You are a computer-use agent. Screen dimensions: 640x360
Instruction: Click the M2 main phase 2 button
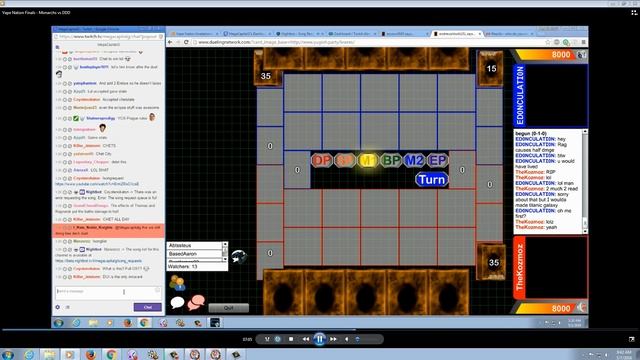pyautogui.click(x=414, y=160)
